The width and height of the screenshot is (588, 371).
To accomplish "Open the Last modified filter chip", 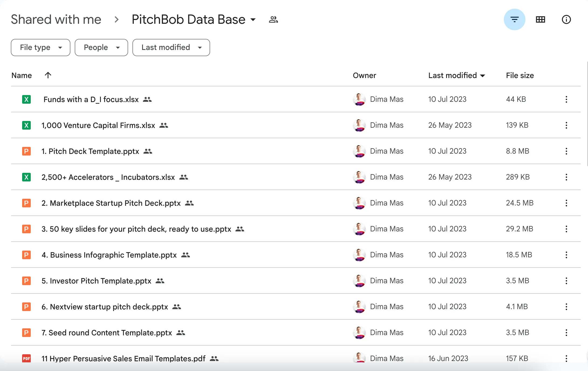I will coord(171,47).
